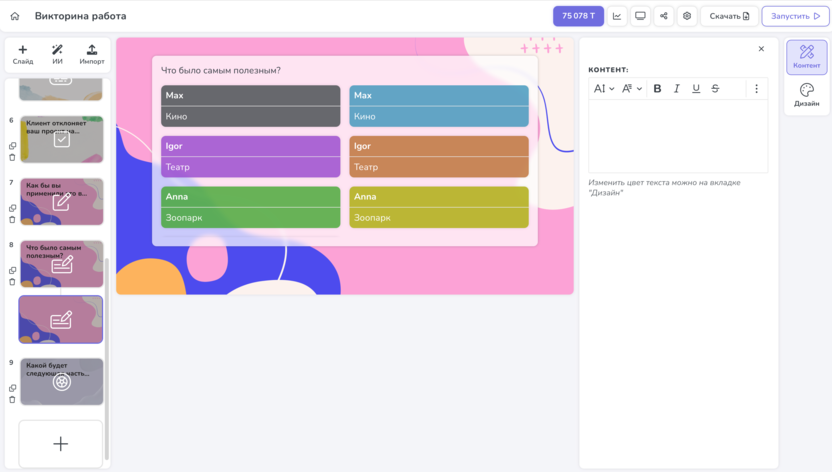Click the presentation screen icon
832x472 pixels.
[640, 16]
